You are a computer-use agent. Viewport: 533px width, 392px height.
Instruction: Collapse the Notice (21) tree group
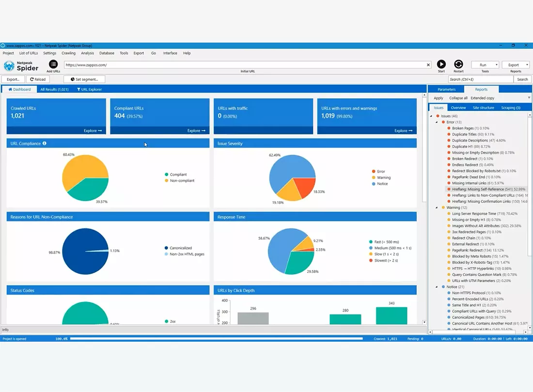click(437, 287)
